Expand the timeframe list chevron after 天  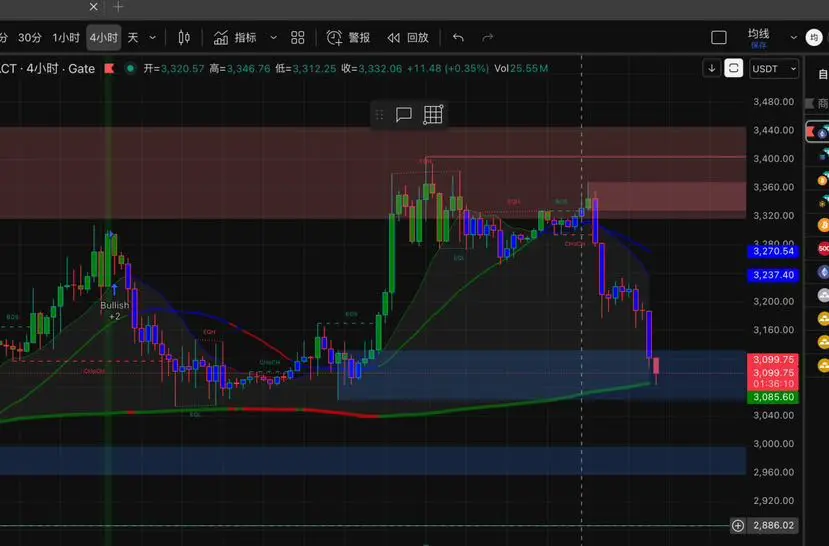(152, 38)
